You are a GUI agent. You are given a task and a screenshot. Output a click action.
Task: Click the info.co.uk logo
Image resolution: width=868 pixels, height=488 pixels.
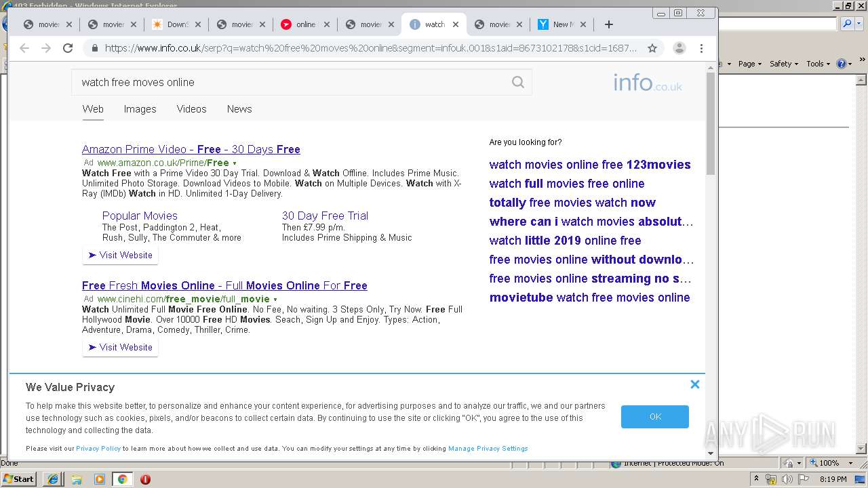coord(648,83)
